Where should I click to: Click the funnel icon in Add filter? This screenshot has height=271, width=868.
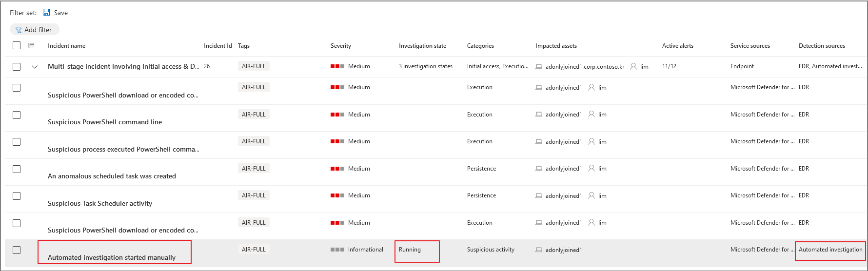19,30
